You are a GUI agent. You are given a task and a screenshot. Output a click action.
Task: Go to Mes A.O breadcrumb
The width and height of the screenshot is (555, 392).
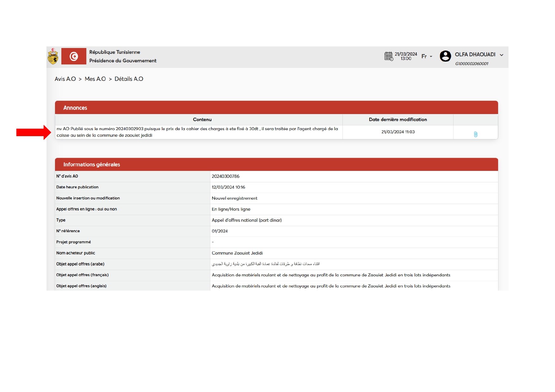pyautogui.click(x=95, y=79)
